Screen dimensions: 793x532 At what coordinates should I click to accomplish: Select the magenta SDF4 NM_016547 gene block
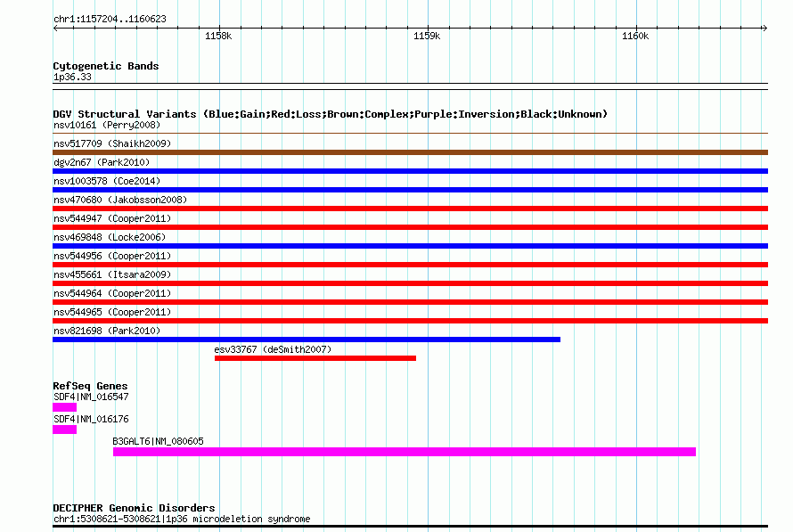(x=65, y=407)
